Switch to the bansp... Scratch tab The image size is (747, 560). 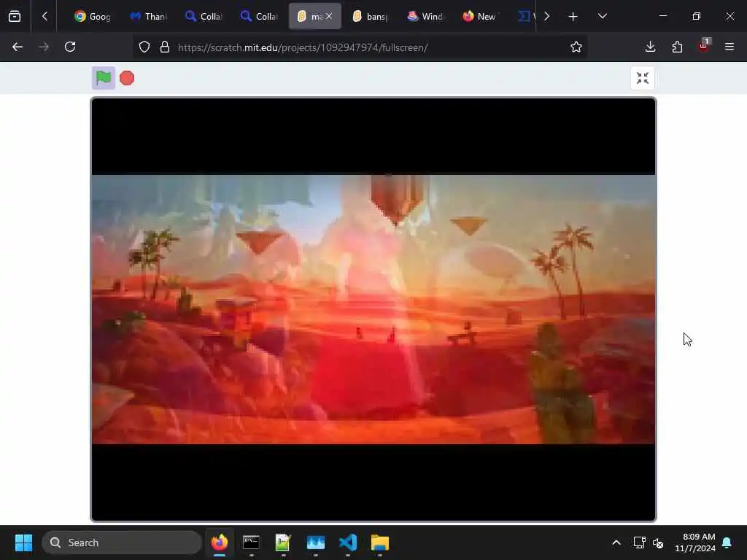coord(370,17)
